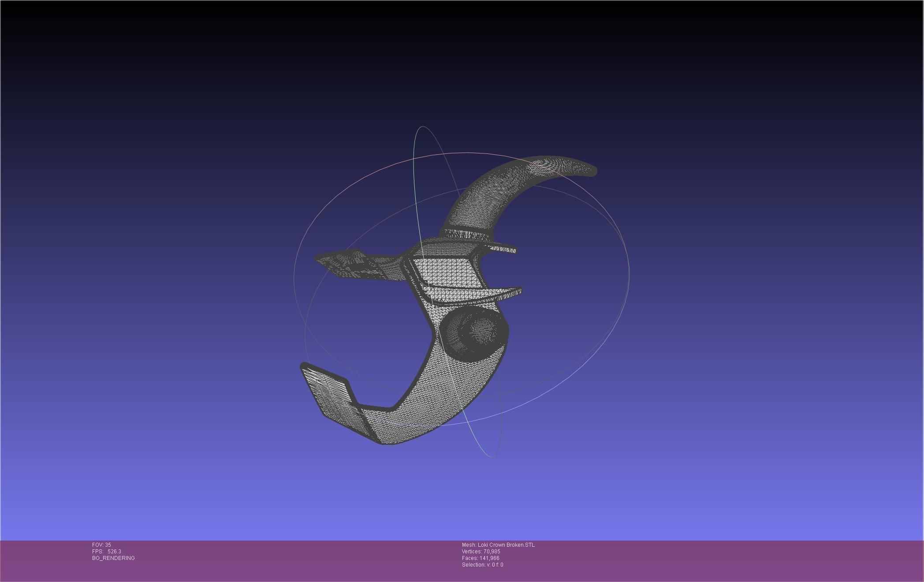924x582 pixels.
Task: Click the FOV: 35 readout
Action: tap(101, 545)
